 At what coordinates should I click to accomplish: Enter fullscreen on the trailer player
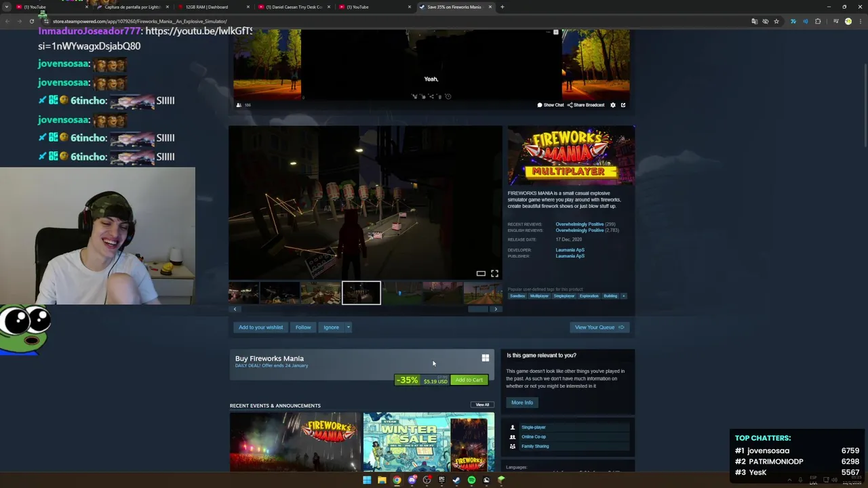[x=494, y=273]
